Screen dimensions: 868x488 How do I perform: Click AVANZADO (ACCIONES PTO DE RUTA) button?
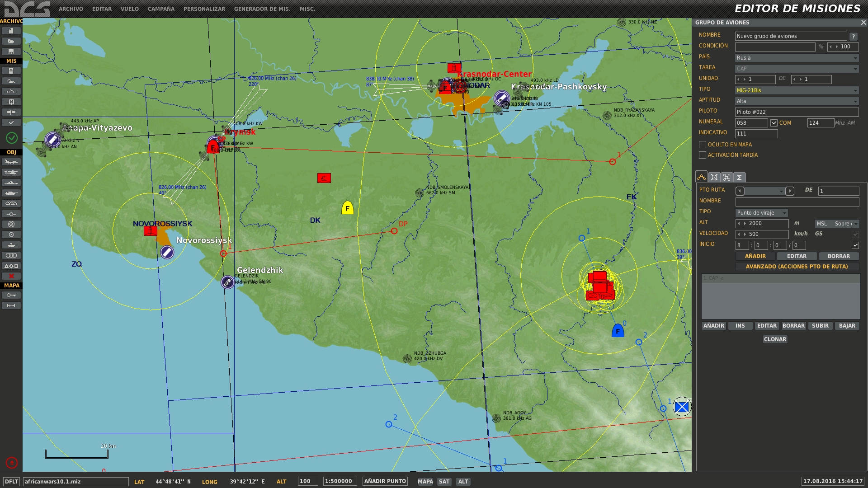797,267
